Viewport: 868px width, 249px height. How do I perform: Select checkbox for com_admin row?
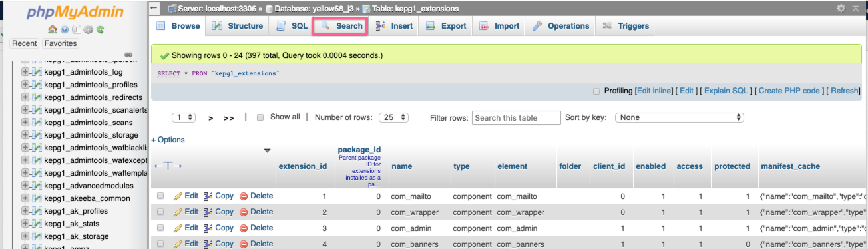click(x=160, y=228)
